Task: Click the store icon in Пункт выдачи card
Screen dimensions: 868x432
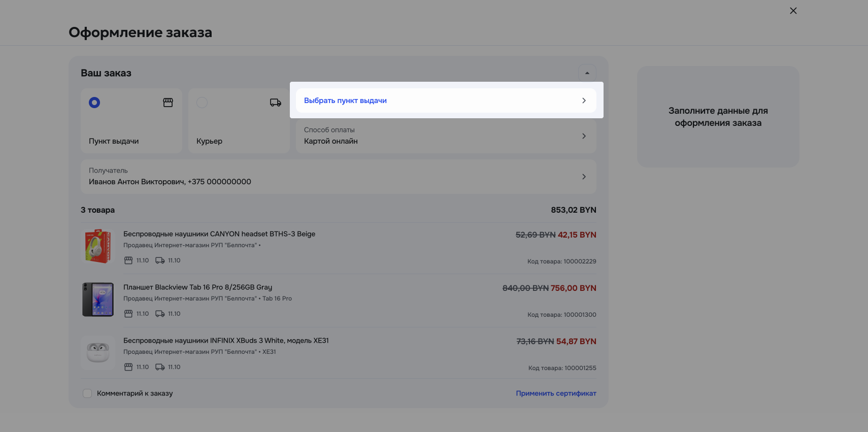Action: tap(168, 103)
